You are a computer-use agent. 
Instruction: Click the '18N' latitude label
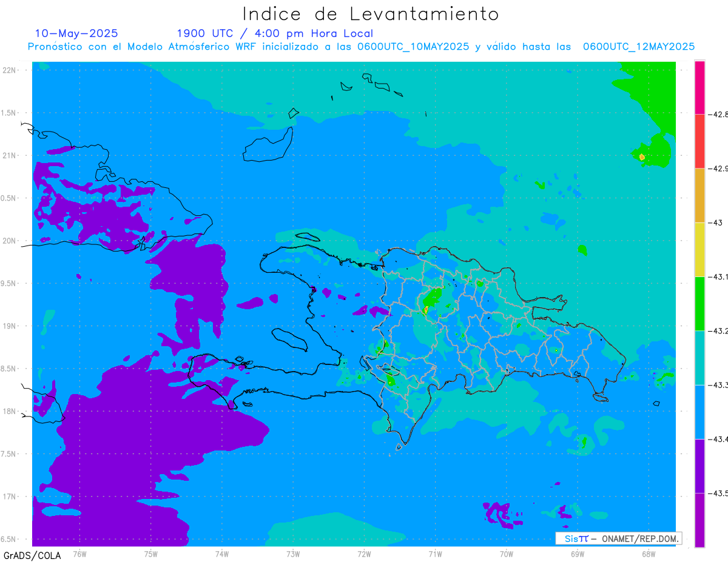[9, 411]
